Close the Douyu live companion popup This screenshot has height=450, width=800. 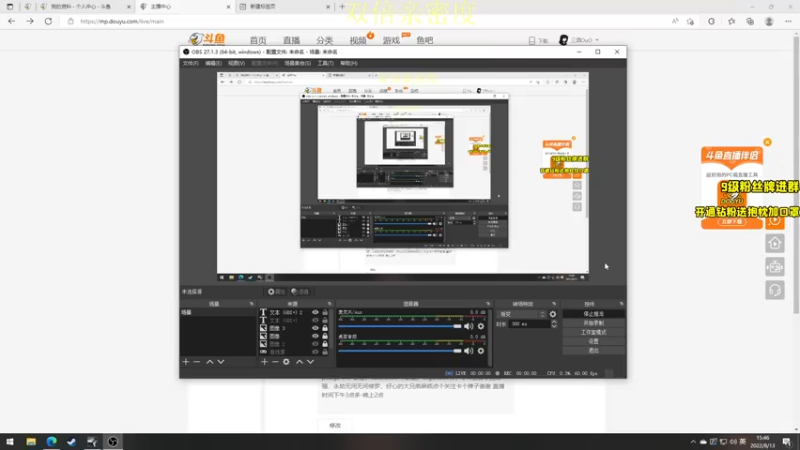[767, 142]
